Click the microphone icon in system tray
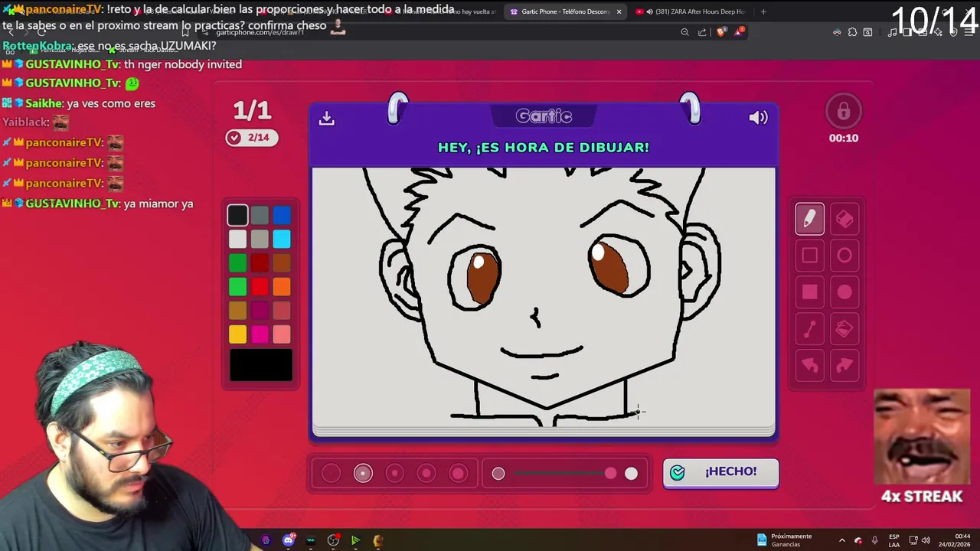This screenshot has width=980, height=551. click(874, 540)
